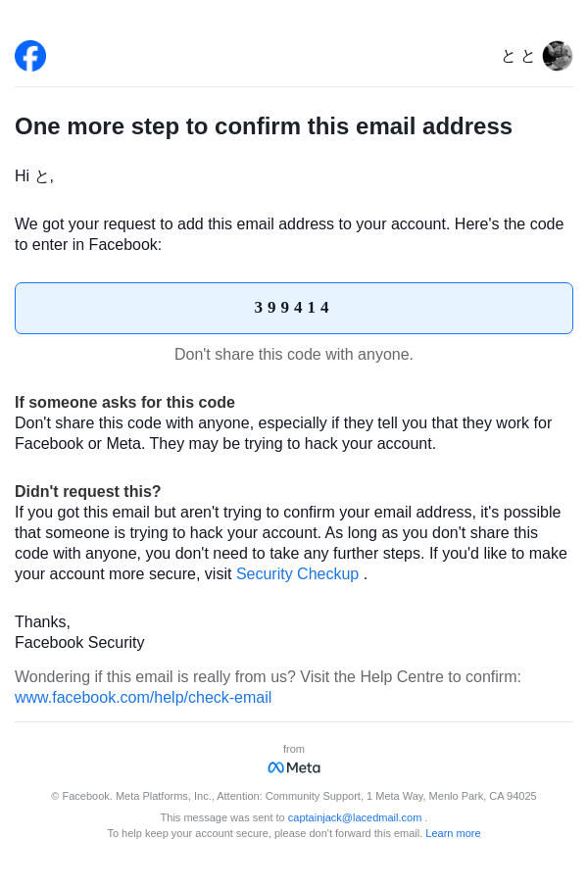Click the Meta Platforms copyright address line
The width and height of the screenshot is (588, 888).
coord(294,796)
